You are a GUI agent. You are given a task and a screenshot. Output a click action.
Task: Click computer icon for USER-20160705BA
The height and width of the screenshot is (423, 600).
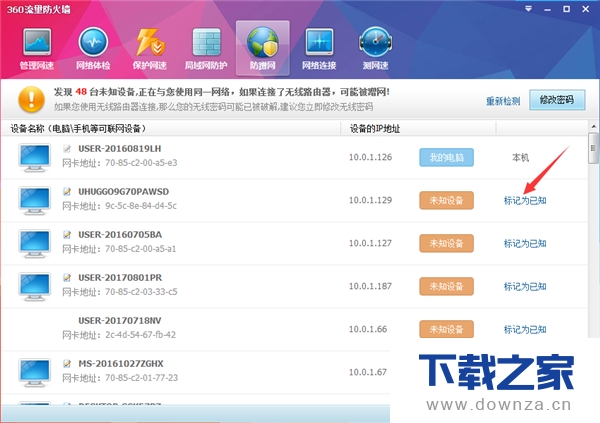coord(34,243)
